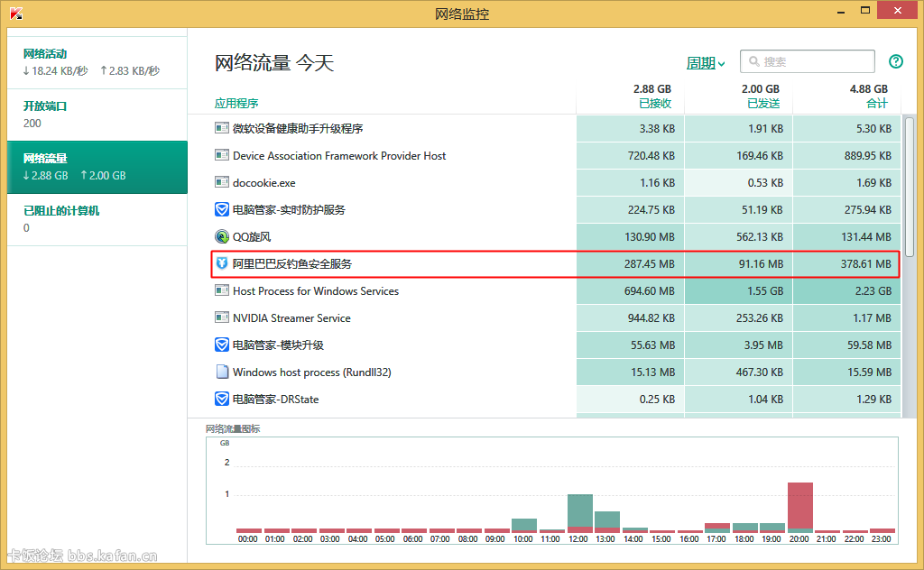Select Windows host process (Rundll32) name
This screenshot has width=924, height=570.
click(311, 372)
